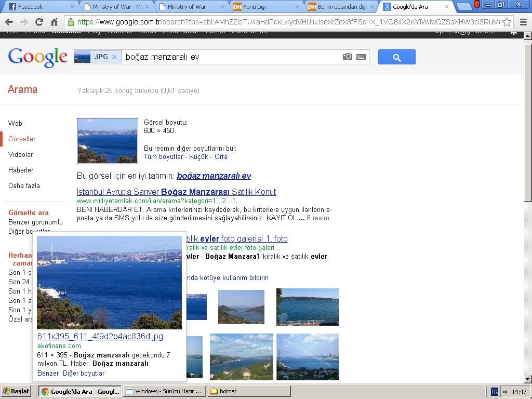
Task: Go to browser home page icon
Action: click(x=54, y=22)
